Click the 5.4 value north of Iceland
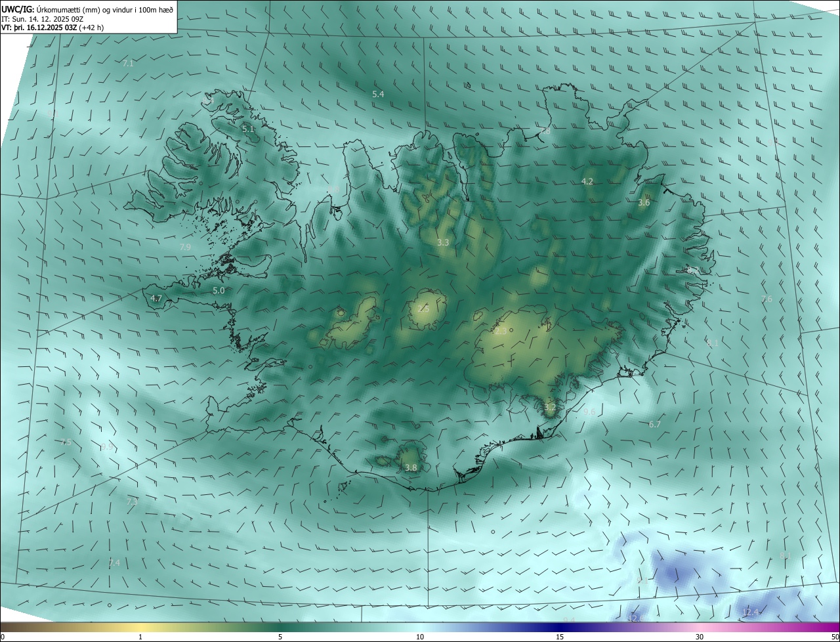The width and height of the screenshot is (840, 642). [x=378, y=95]
